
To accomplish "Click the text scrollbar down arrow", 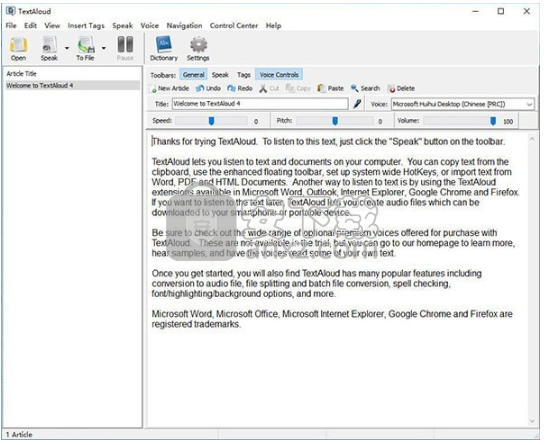I will (532, 421).
